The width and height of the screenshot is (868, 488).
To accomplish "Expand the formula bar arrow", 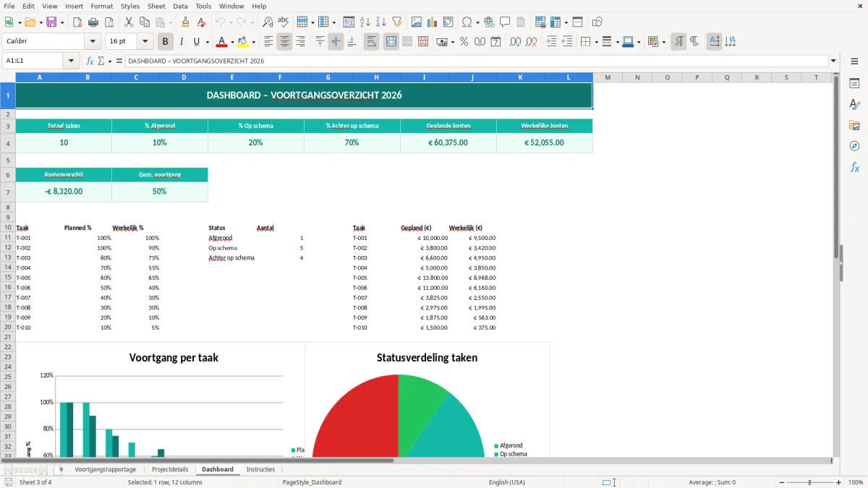I will [x=833, y=61].
